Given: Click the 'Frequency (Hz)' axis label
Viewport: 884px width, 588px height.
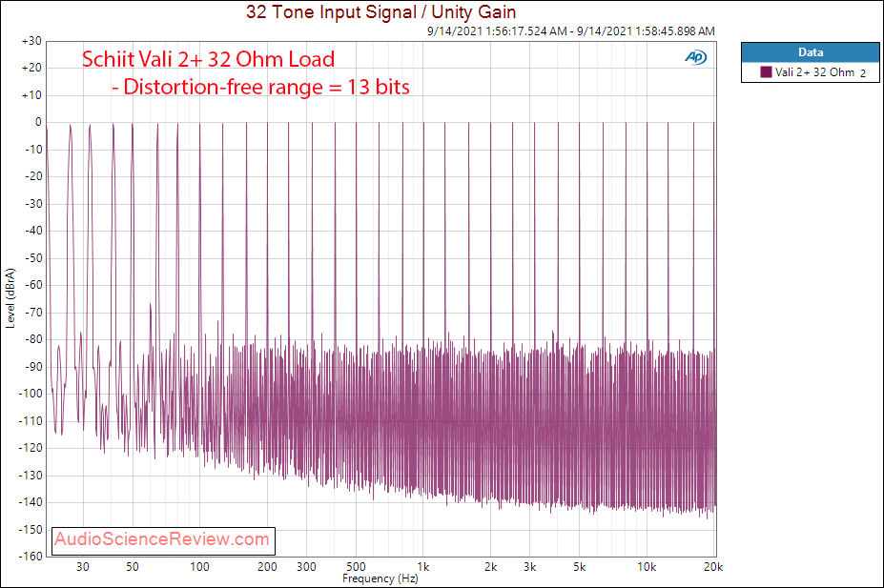Looking at the screenshot, I should click(x=380, y=578).
